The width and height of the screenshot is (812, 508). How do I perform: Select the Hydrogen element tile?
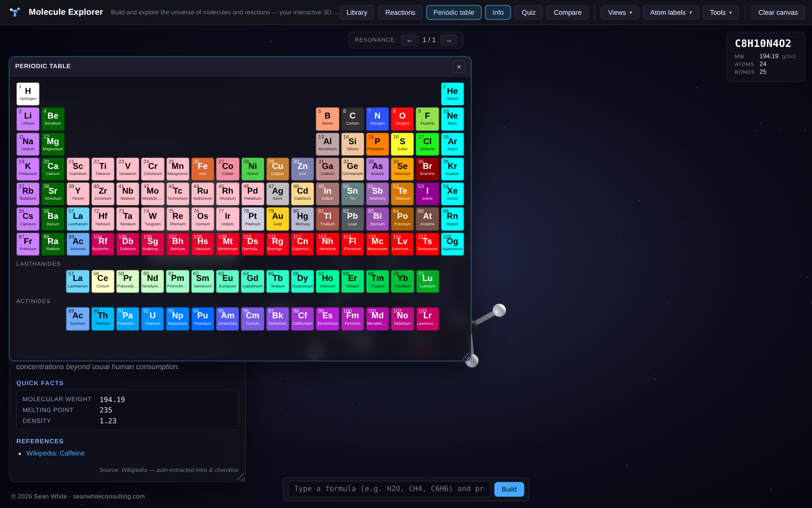[x=28, y=94]
